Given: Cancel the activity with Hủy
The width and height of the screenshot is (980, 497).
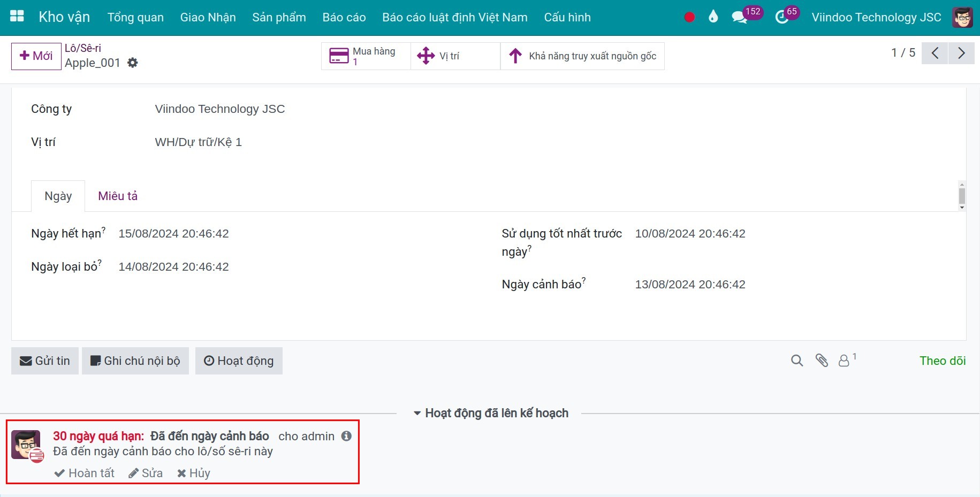Looking at the screenshot, I should point(194,473).
